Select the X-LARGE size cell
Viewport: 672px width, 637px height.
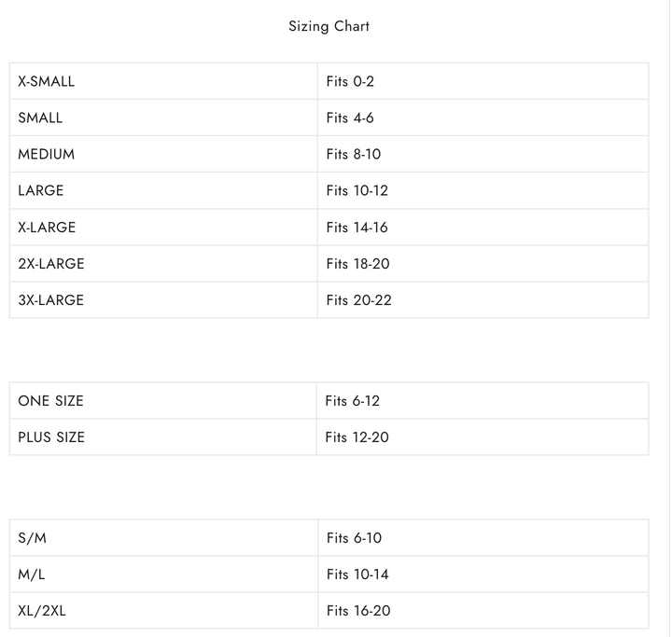163,227
